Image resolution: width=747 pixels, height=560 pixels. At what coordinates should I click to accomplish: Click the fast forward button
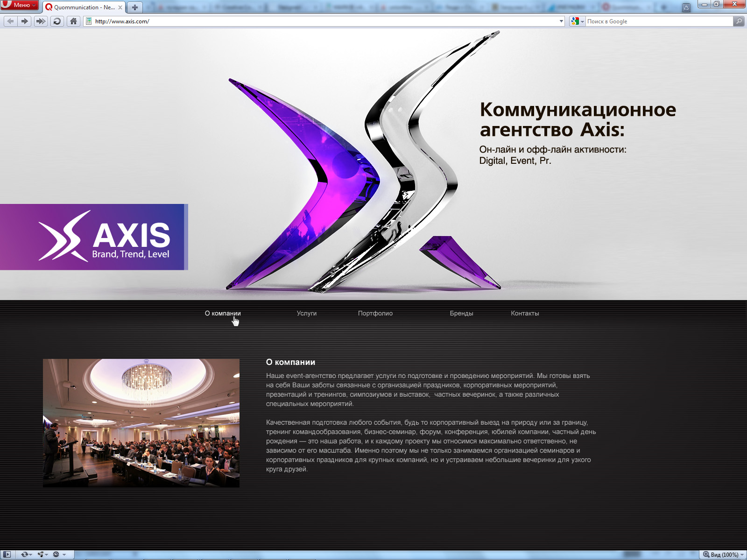41,21
